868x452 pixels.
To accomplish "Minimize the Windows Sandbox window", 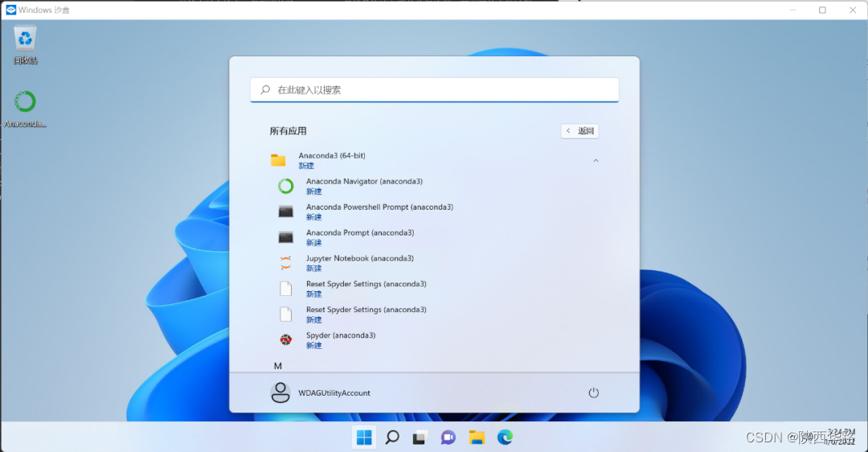I will [x=792, y=10].
